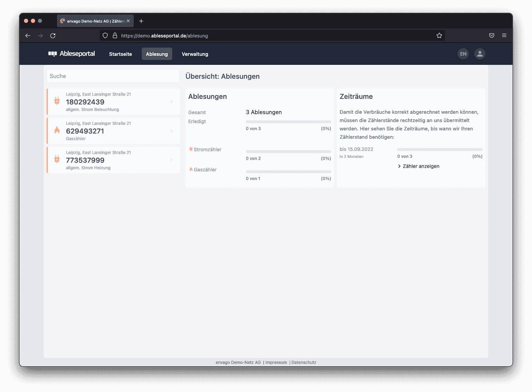Switch language with the EN button

[463, 54]
